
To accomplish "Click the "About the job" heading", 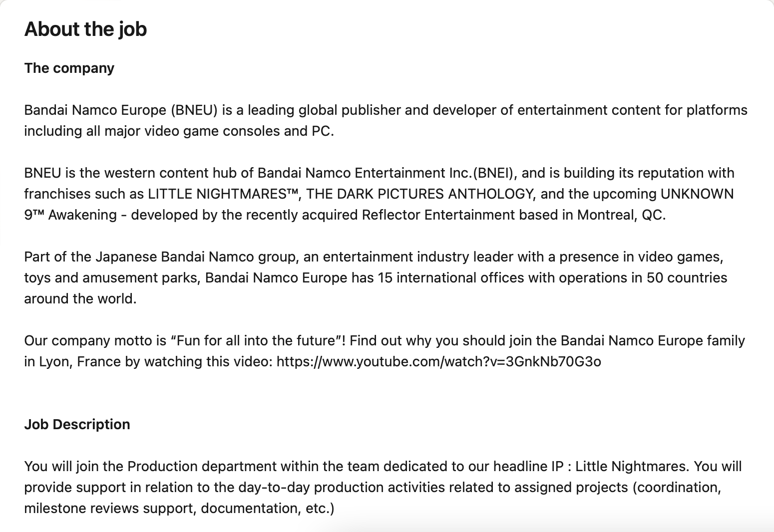I will coord(85,29).
